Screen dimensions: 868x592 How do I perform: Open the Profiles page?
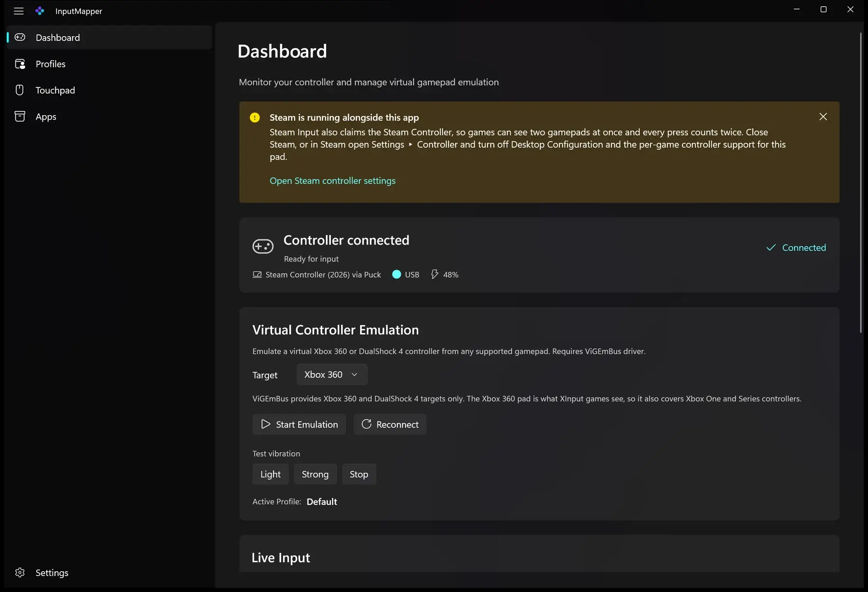point(109,64)
